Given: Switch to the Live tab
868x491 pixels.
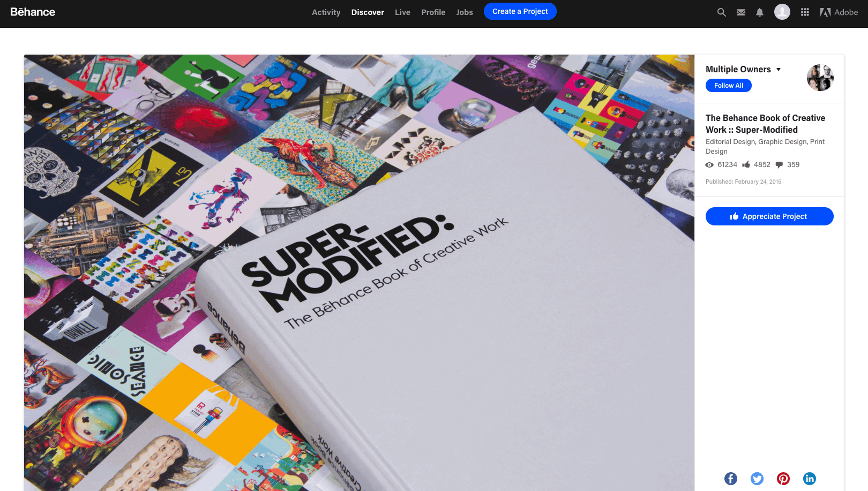Looking at the screenshot, I should tap(402, 12).
